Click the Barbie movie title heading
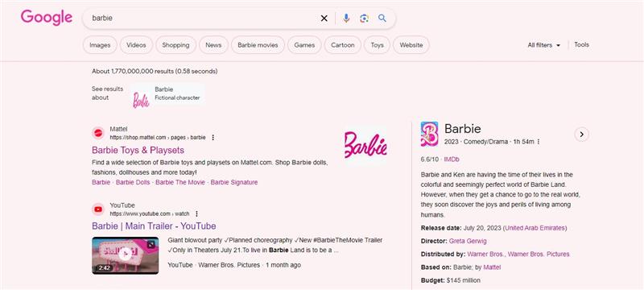The image size is (644, 290). pyautogui.click(x=462, y=129)
